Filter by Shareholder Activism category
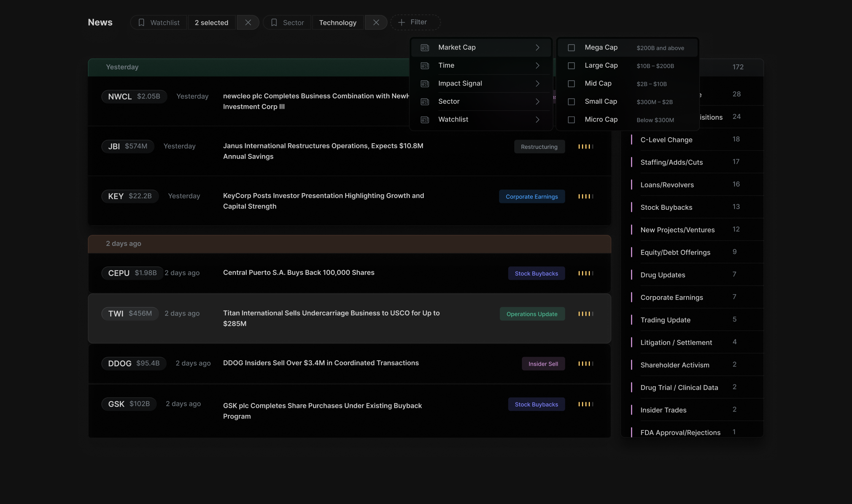Image resolution: width=852 pixels, height=504 pixels. [x=692, y=365]
